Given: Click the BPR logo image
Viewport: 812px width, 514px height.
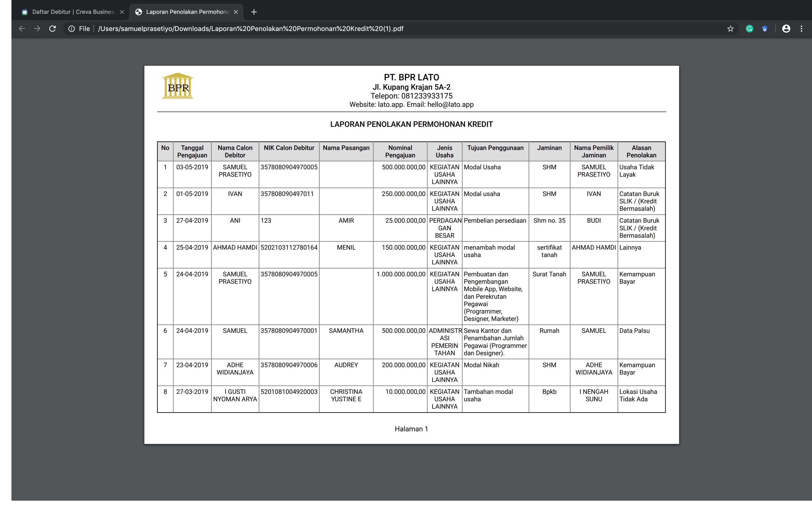Looking at the screenshot, I should (178, 86).
